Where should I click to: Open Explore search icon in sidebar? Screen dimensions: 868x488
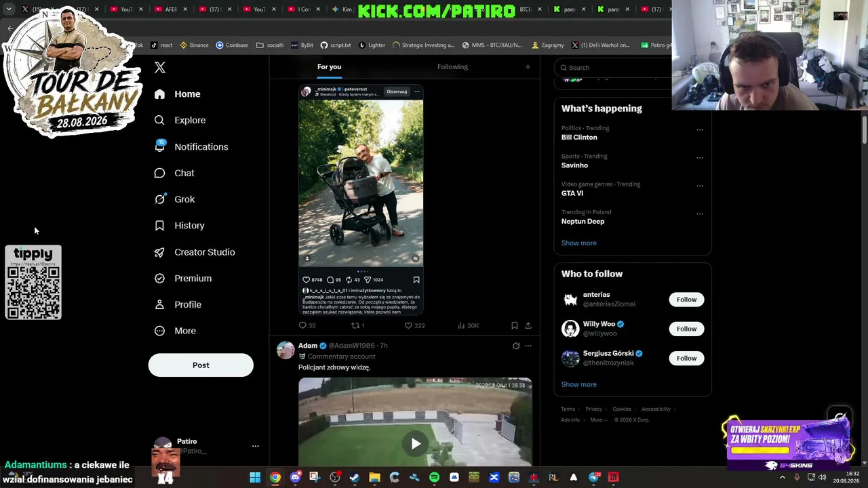[159, 120]
